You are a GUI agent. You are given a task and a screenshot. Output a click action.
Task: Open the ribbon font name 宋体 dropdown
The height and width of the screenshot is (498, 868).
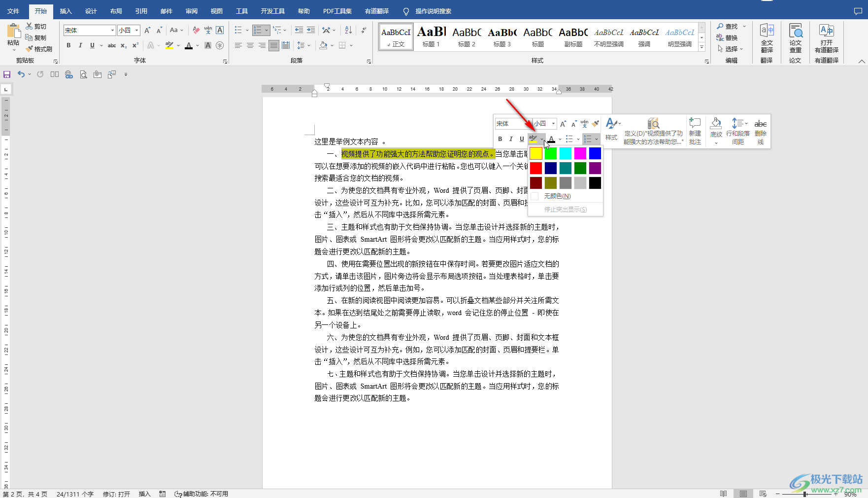(x=112, y=31)
